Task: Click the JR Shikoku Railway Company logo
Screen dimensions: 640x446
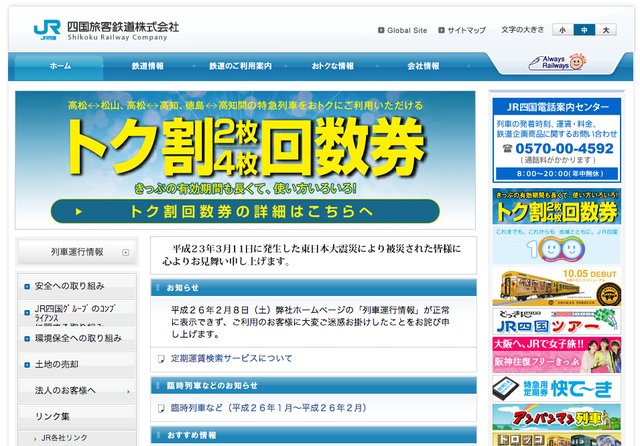Action: 106,30
